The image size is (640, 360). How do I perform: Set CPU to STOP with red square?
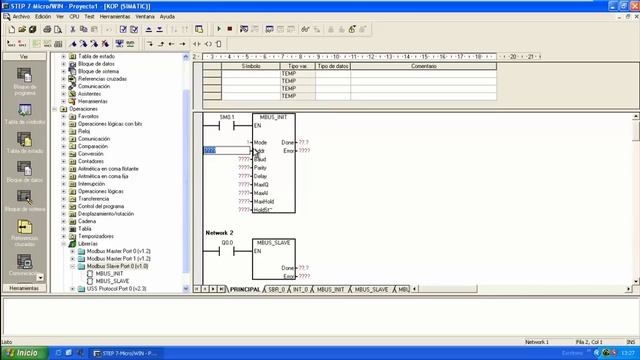[230, 29]
